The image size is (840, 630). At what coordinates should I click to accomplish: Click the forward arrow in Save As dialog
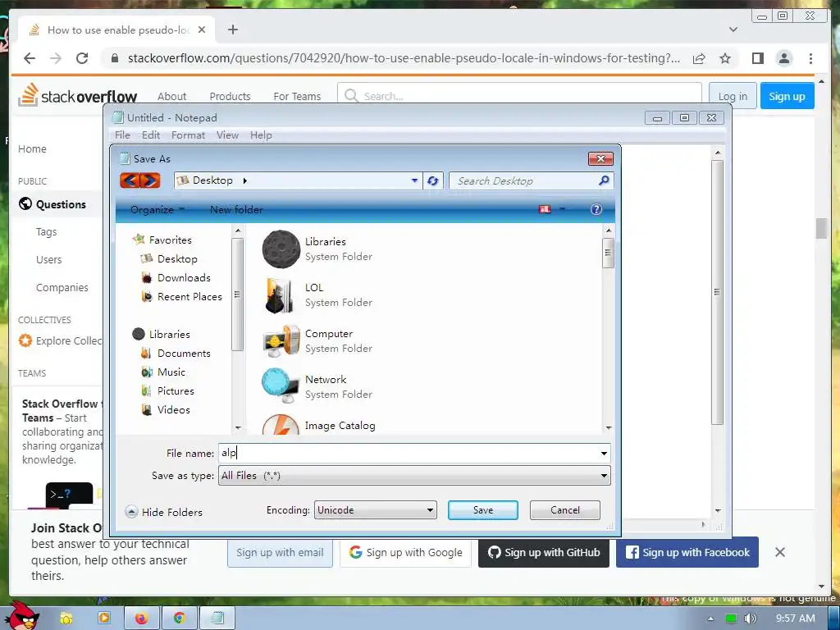point(151,180)
